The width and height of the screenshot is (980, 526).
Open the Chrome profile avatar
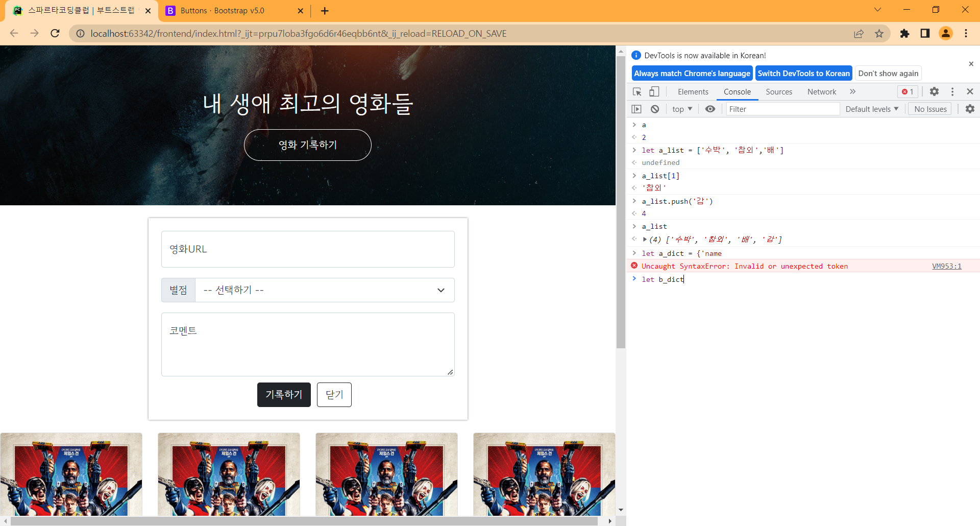point(946,33)
